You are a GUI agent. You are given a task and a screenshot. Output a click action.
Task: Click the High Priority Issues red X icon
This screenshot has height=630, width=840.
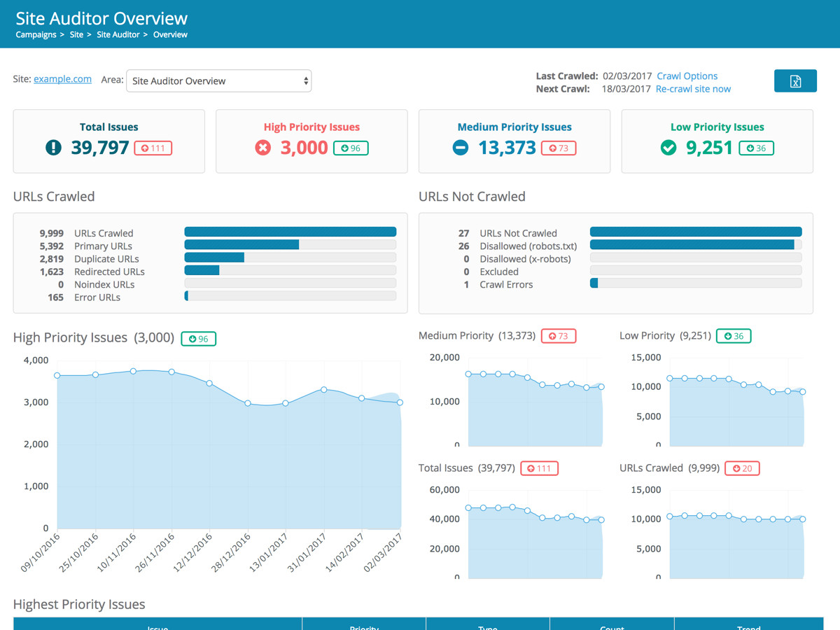point(262,148)
